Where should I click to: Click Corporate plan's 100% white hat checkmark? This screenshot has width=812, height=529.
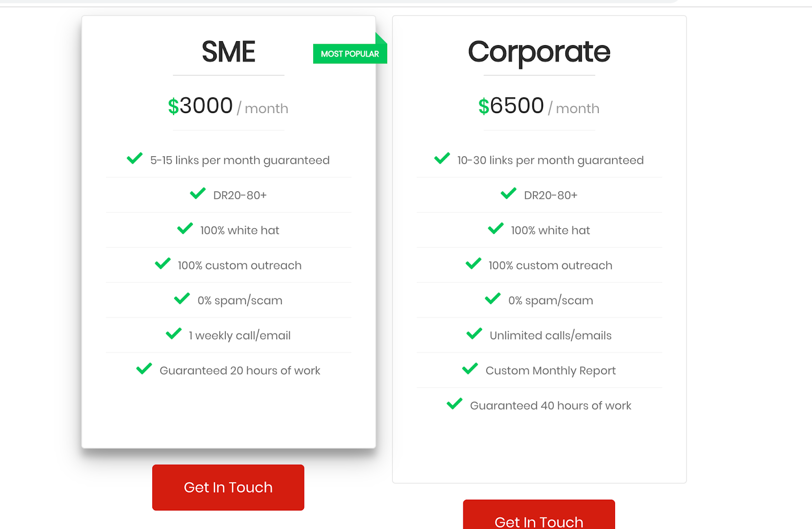tap(496, 229)
